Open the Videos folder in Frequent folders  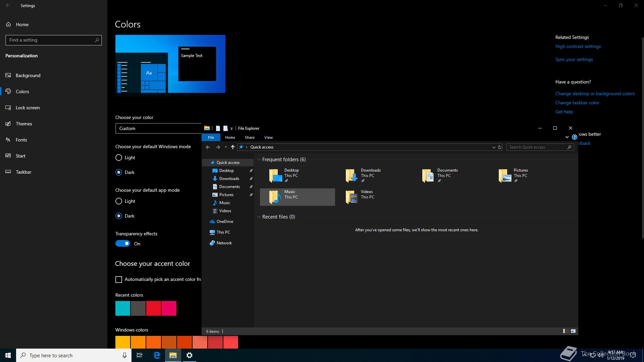[x=374, y=197]
